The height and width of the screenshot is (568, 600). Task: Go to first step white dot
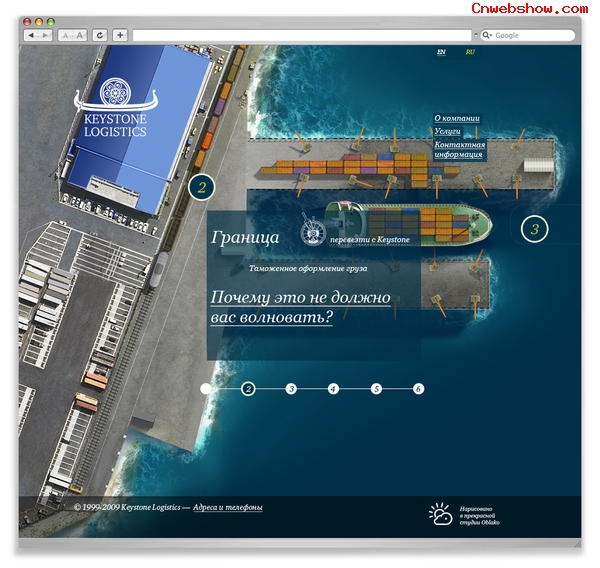pos(206,389)
